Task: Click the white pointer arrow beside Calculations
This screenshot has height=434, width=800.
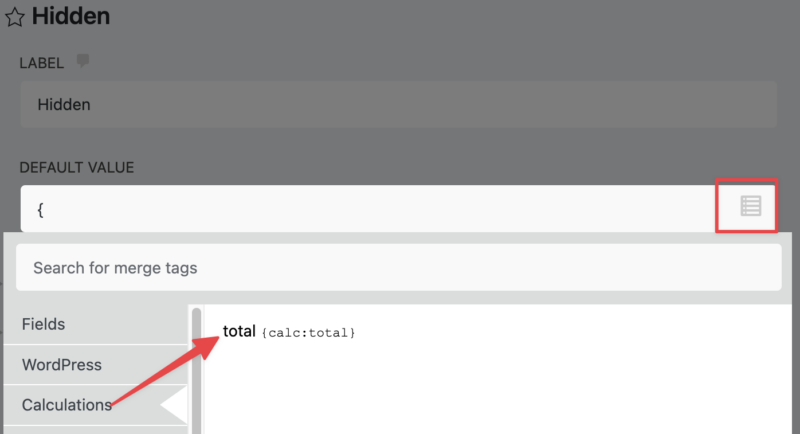Action: [x=176, y=405]
